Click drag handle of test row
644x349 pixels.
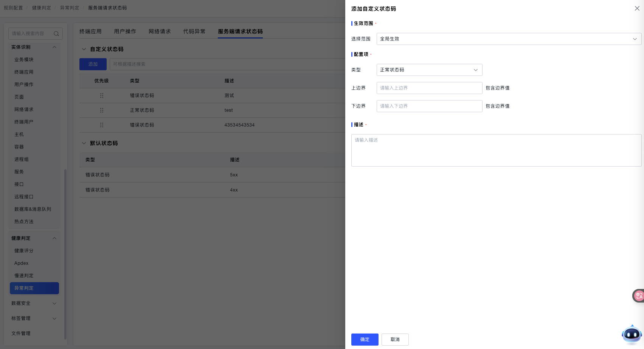click(101, 110)
